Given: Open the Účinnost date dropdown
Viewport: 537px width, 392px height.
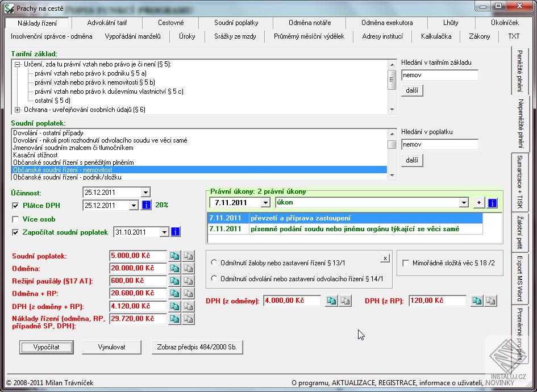Looking at the screenshot, I should tap(145, 193).
